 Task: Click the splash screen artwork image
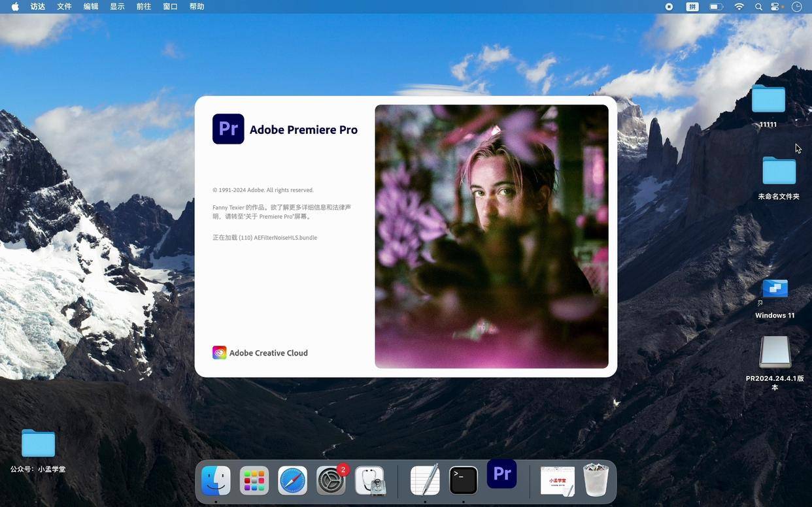coord(492,237)
